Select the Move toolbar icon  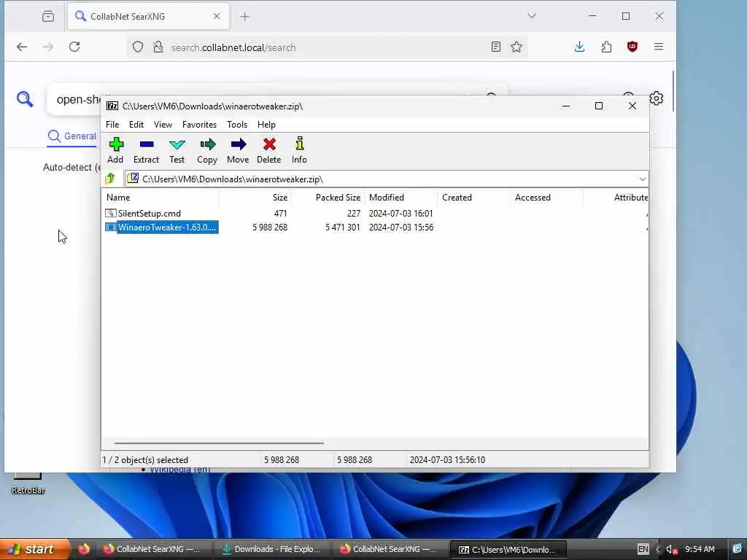238,150
